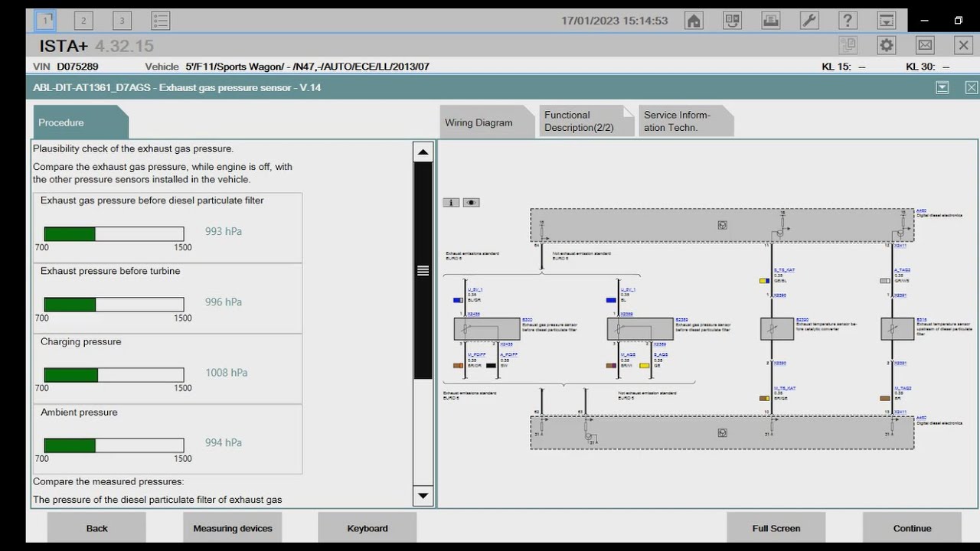The height and width of the screenshot is (551, 980).
Task: Switch to session tab 1
Action: (x=45, y=21)
